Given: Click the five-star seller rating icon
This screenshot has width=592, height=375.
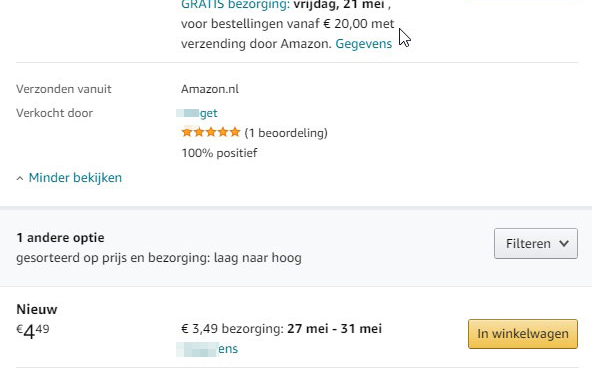Looking at the screenshot, I should tap(211, 132).
